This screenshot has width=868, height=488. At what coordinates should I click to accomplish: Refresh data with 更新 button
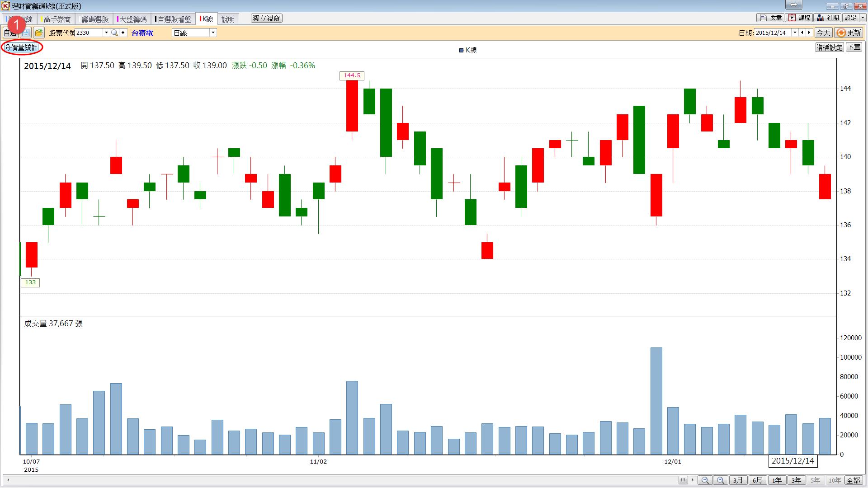coord(849,33)
